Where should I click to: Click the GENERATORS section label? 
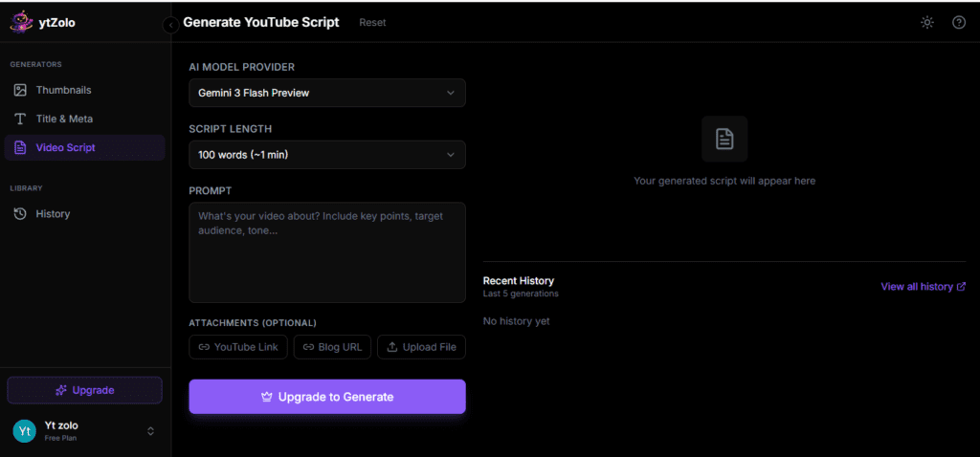(x=35, y=64)
